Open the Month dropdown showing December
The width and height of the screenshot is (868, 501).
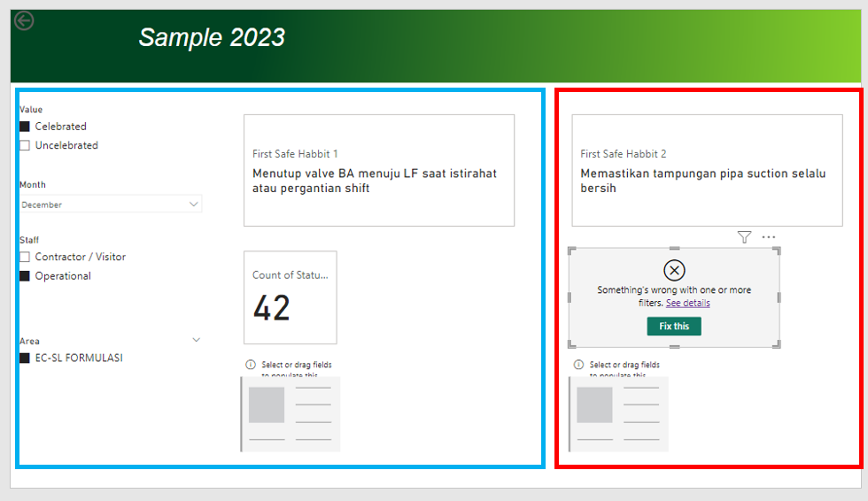111,204
